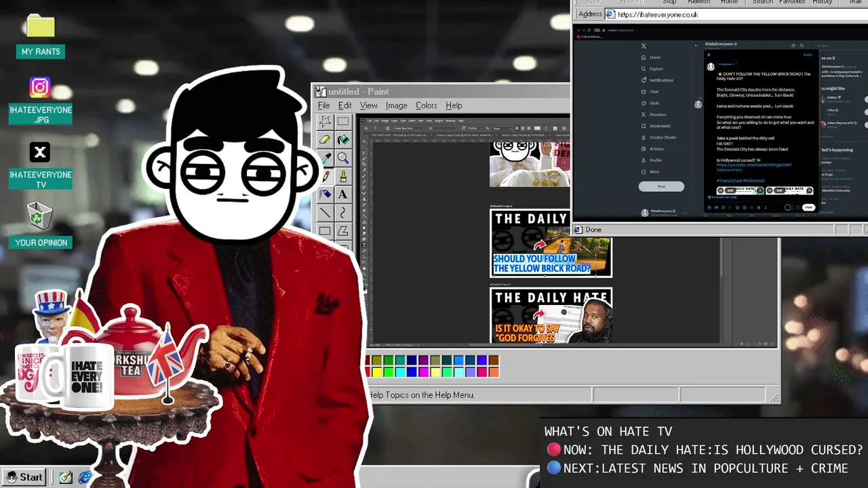Viewport: 868px width, 488px height.
Task: Click the browser History toolbar button
Action: [x=823, y=2]
